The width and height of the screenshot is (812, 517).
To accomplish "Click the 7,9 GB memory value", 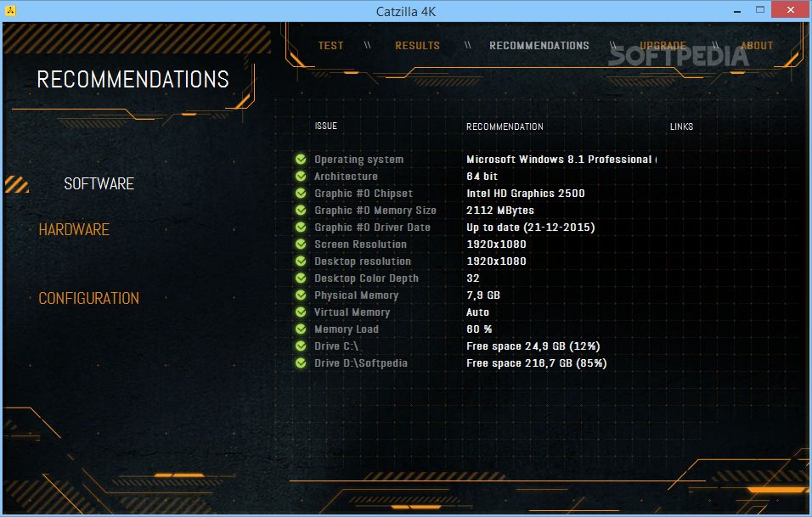I will [483, 295].
